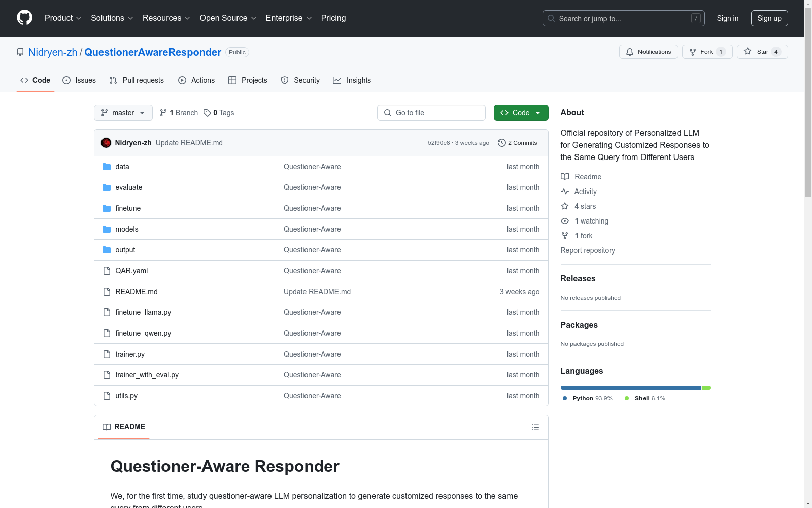Click the output folder icon
Screen dimensions: 812x508
coord(107,250)
